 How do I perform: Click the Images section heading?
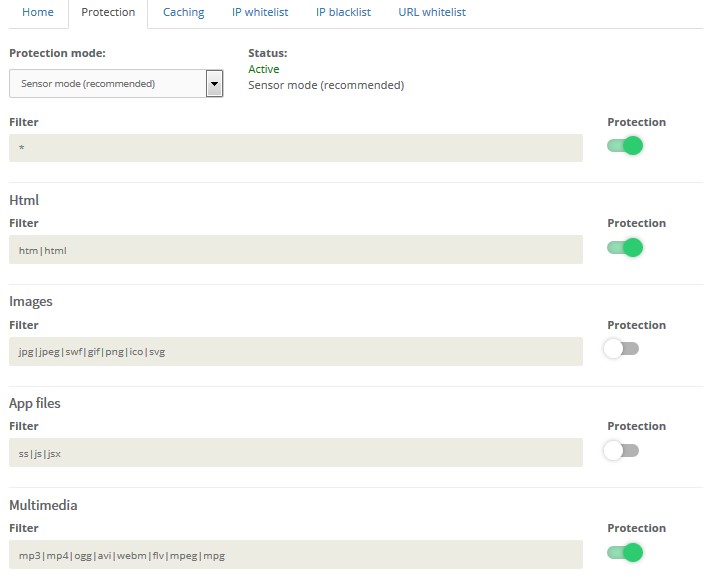31,302
